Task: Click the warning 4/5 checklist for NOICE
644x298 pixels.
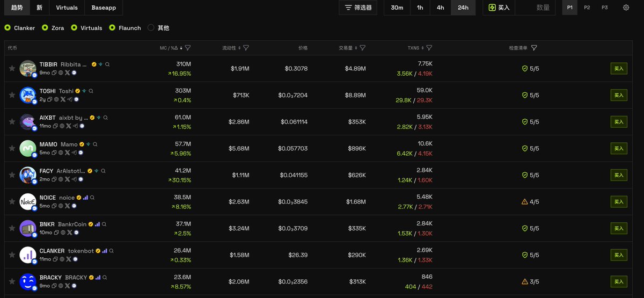Action: (530, 202)
